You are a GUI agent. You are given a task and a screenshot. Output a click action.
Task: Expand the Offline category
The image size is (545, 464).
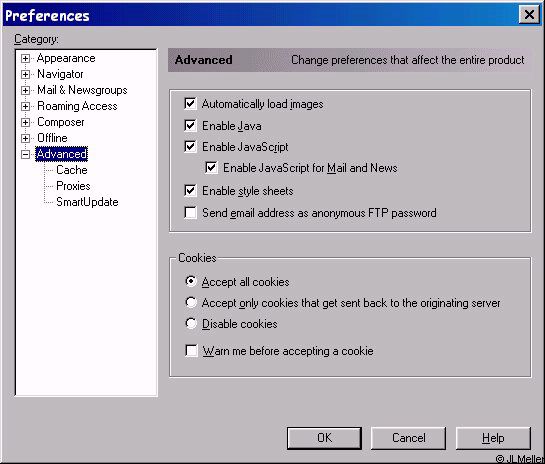tap(25, 138)
